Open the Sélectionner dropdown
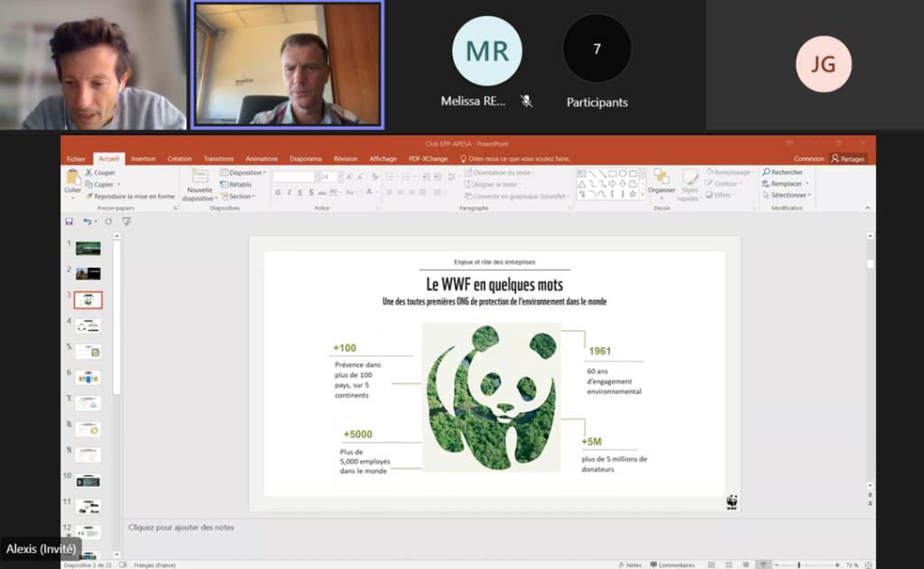Viewport: 924px width, 569px height. 787,195
